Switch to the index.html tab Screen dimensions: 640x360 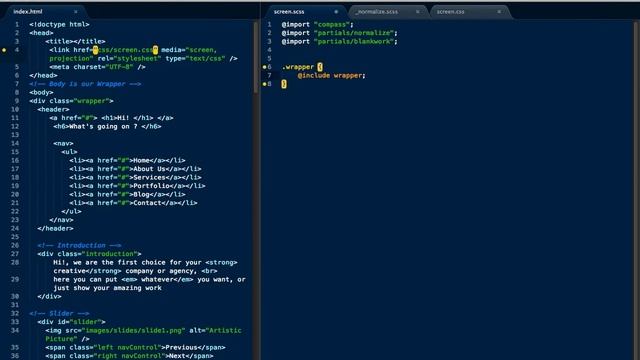coord(28,12)
